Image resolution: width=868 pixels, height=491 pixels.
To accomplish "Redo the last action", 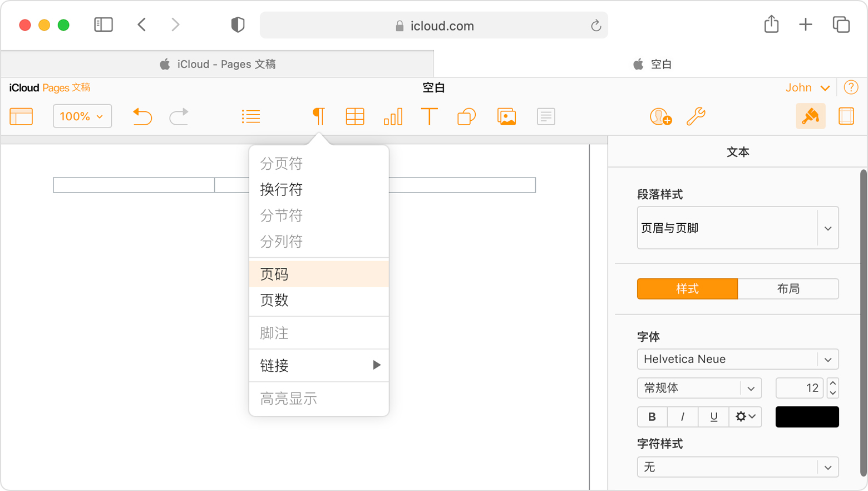I will coord(179,116).
